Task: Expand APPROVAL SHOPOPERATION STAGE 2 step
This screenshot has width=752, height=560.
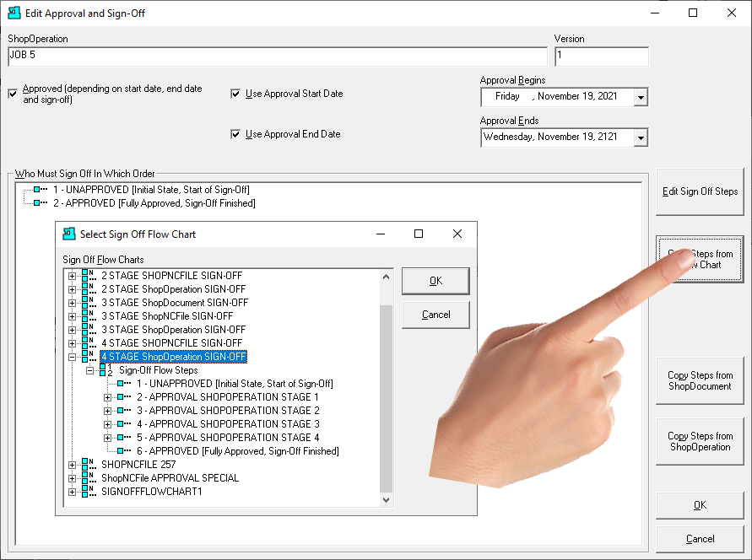Action: (107, 411)
